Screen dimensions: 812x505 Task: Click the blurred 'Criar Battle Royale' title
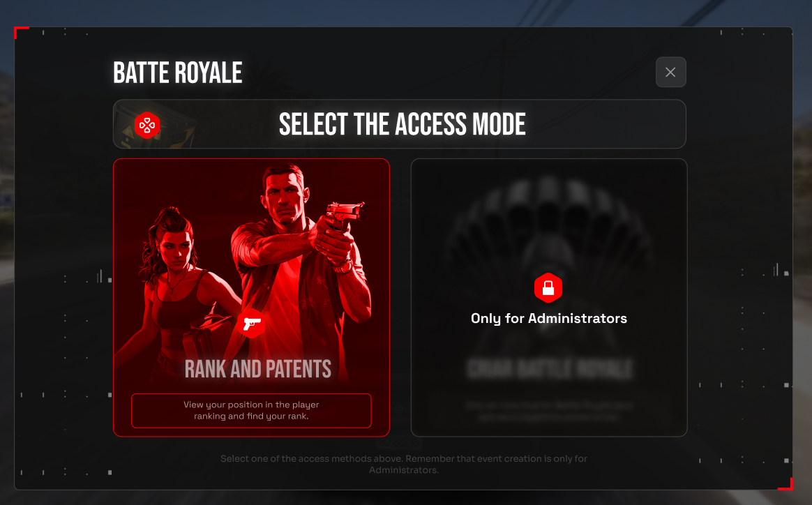[550, 369]
